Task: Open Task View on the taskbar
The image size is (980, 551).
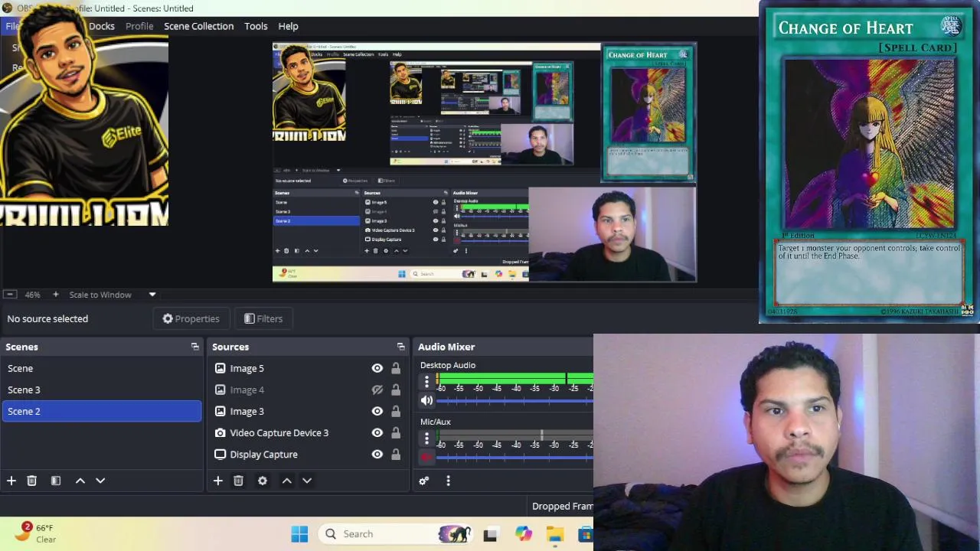Action: (490, 533)
